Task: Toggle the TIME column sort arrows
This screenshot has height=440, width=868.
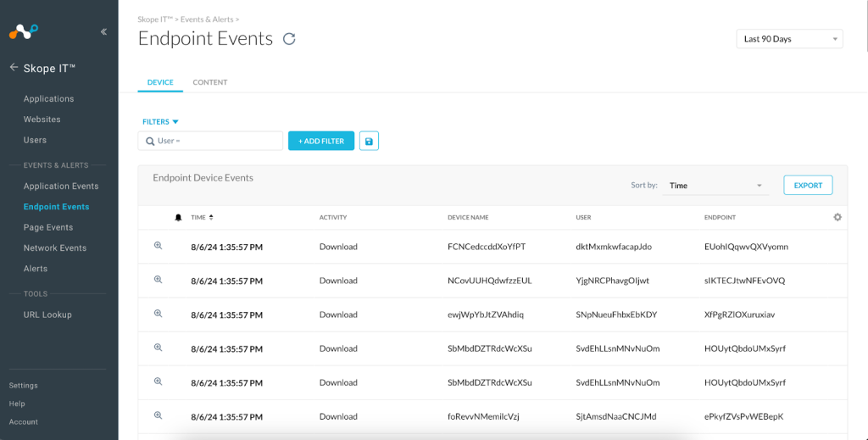Action: click(211, 218)
